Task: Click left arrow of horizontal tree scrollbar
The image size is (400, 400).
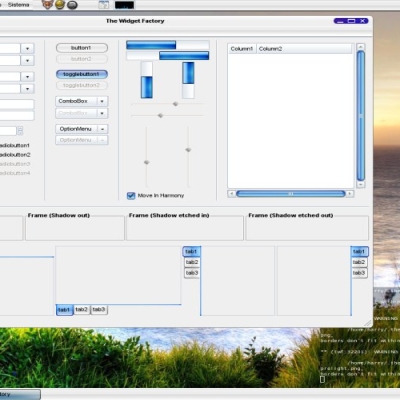Action: (x=232, y=194)
